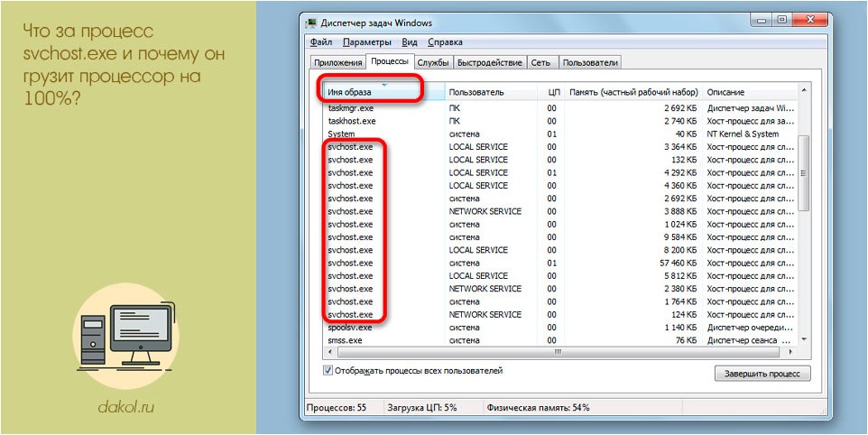Click the Завершить процесс button
Viewport: 868px width, 435px height.
(762, 374)
